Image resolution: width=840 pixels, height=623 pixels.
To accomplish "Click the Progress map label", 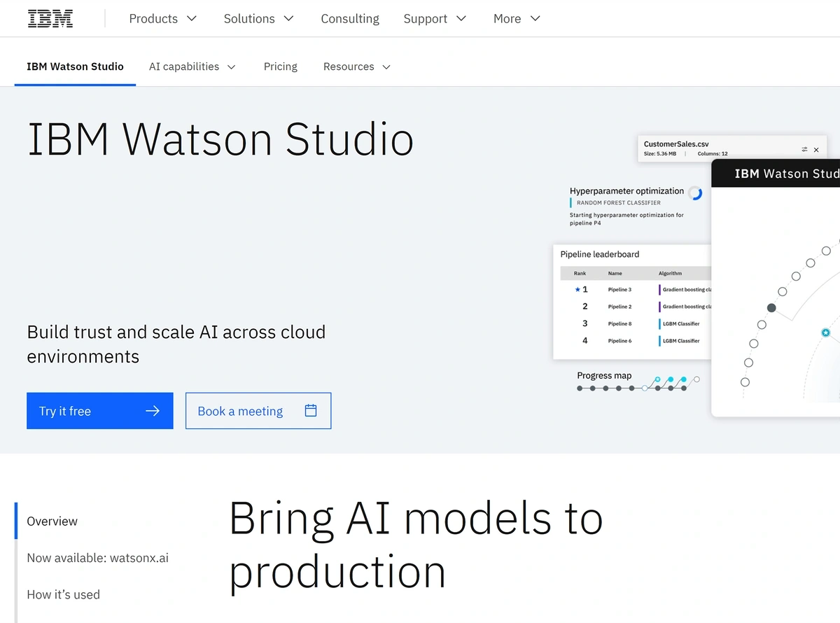I will tap(604, 376).
